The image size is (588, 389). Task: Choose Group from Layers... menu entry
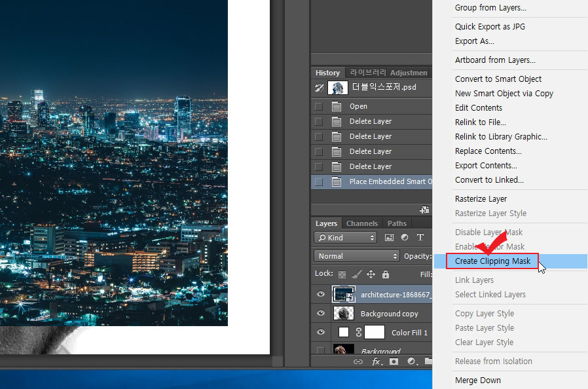coord(490,7)
